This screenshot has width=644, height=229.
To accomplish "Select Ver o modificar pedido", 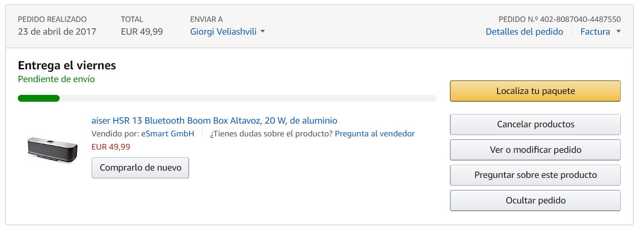I will (535, 150).
